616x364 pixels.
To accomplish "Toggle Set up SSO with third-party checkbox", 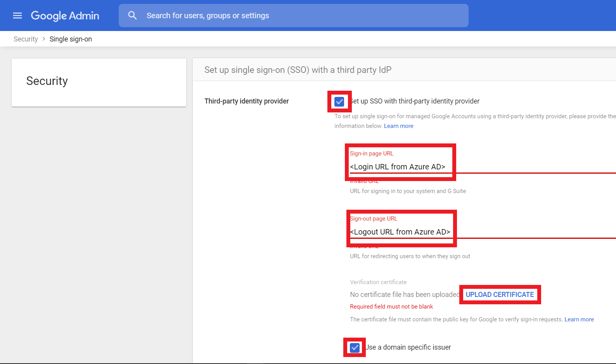I will pyautogui.click(x=339, y=102).
